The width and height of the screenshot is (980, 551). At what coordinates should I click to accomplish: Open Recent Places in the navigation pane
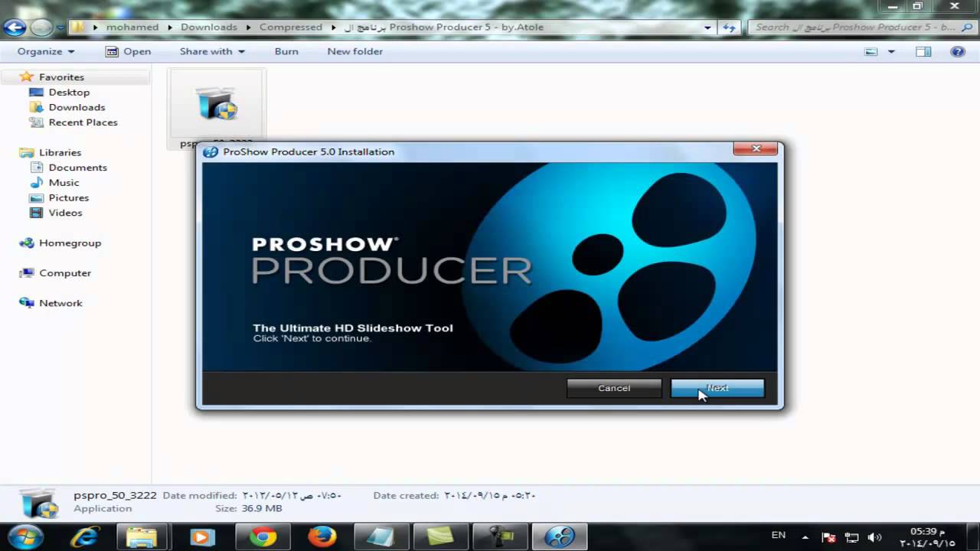83,122
